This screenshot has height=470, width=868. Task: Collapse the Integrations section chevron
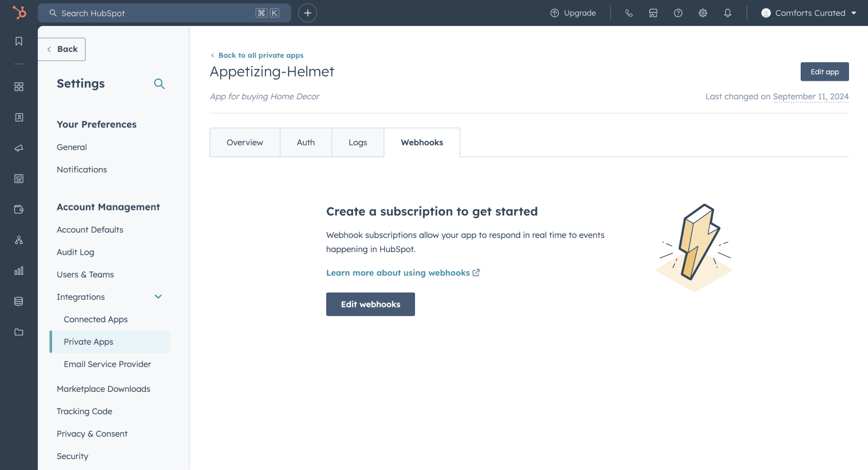pyautogui.click(x=158, y=297)
